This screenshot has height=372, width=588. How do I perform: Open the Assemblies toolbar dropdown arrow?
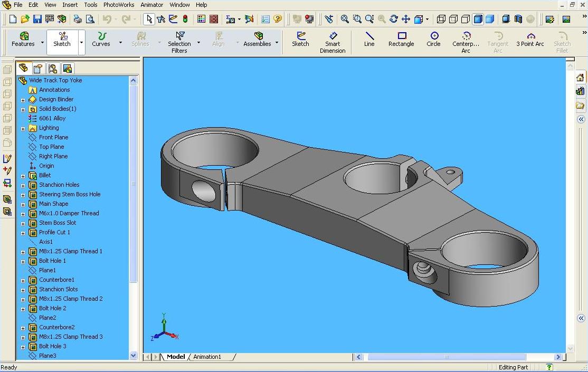pyautogui.click(x=277, y=43)
